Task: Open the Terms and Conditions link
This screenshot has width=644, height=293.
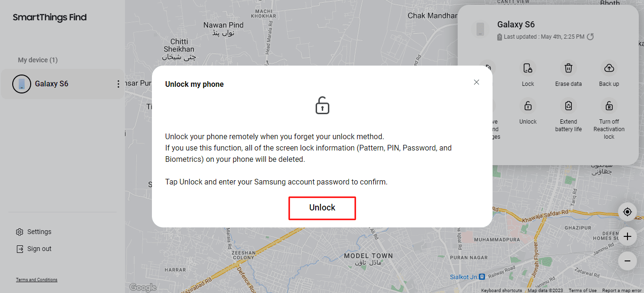Action: [37, 280]
